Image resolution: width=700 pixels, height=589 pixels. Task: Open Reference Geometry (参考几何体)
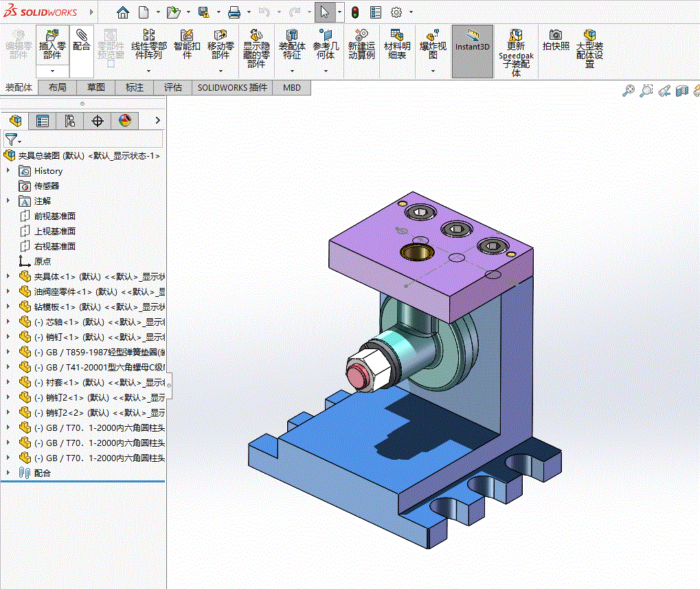[326, 45]
